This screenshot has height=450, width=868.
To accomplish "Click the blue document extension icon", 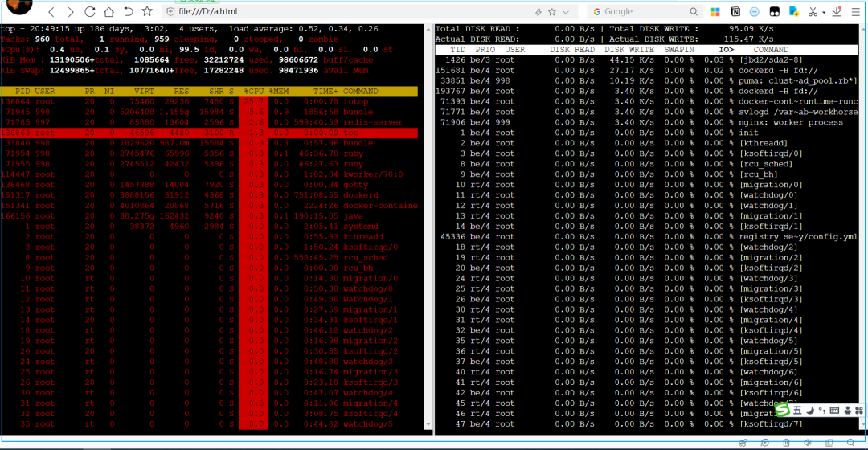I will [x=794, y=11].
